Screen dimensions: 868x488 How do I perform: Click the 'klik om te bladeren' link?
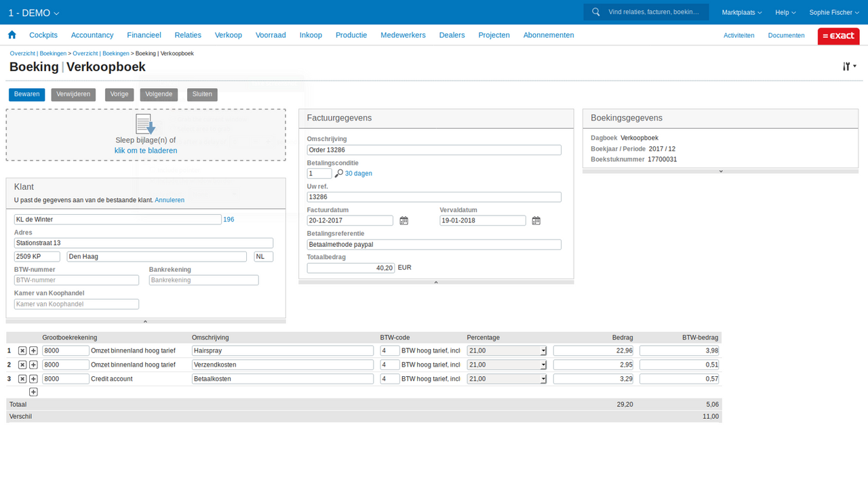click(145, 150)
